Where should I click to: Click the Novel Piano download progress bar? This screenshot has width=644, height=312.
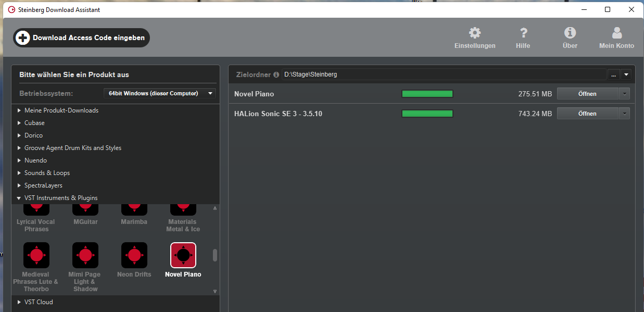coord(427,94)
